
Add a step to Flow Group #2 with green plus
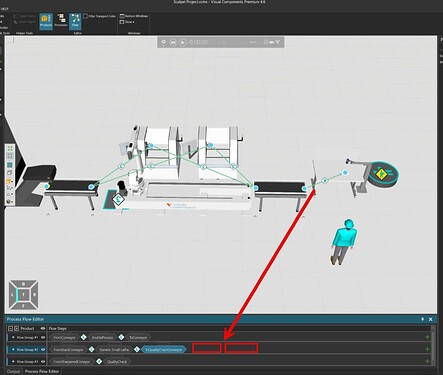point(427,349)
